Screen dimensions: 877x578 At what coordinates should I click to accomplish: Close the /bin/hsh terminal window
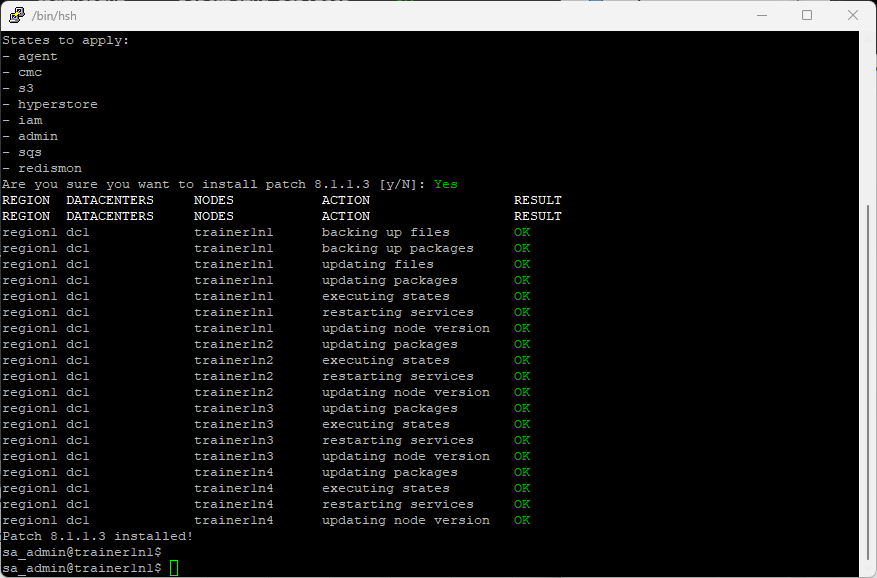tap(852, 15)
